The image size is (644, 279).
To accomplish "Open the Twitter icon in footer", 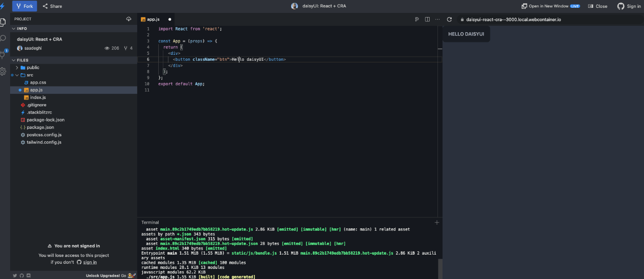I will 15,275.
